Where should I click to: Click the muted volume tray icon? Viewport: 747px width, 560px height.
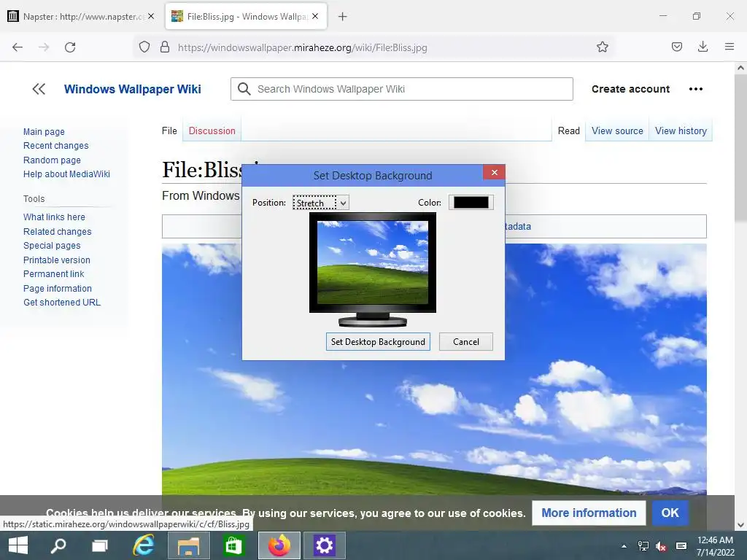(x=661, y=546)
